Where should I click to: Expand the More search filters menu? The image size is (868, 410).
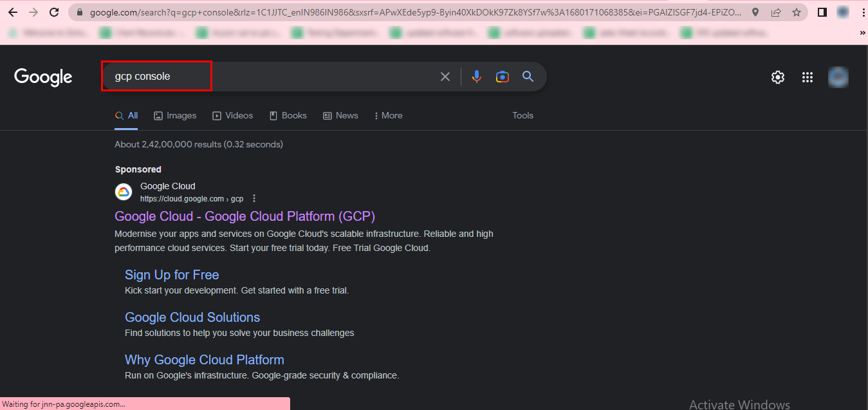388,116
